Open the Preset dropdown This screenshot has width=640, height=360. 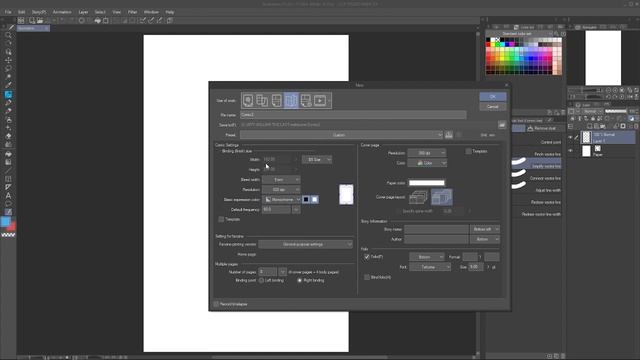341,135
